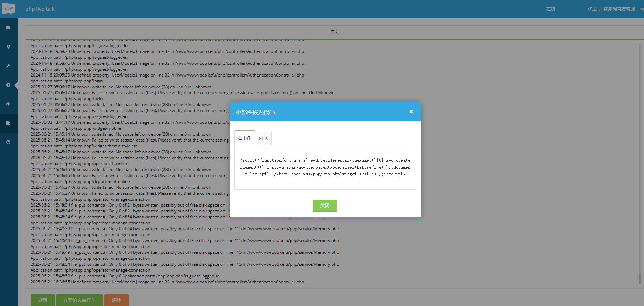Open the chat bubble sidebar icon
644x306 pixels.
coord(8,27)
